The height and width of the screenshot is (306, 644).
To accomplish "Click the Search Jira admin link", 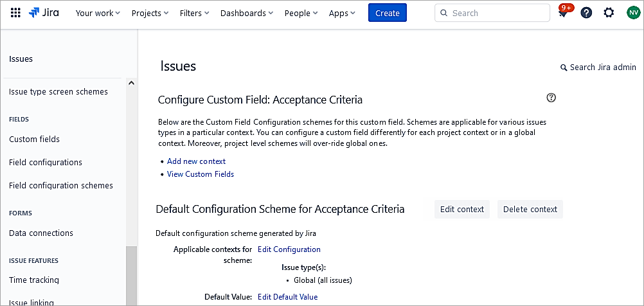I will tap(598, 67).
